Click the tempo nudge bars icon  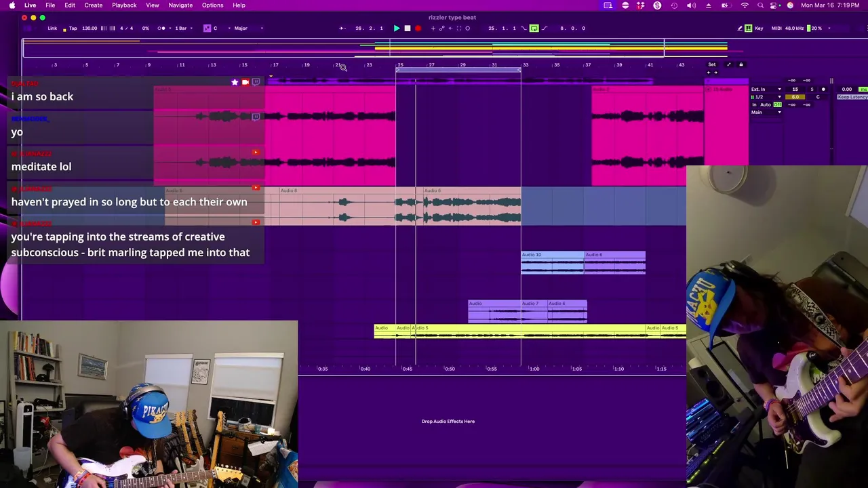pyautogui.click(x=106, y=28)
